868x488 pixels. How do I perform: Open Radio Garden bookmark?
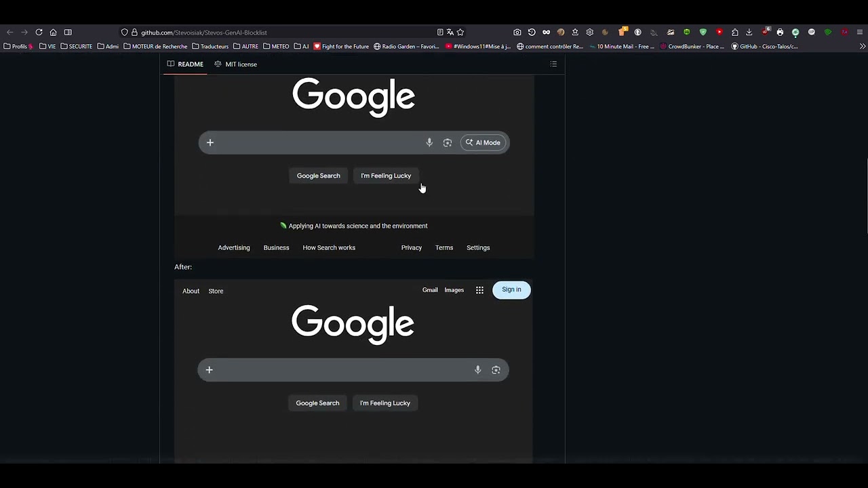(407, 46)
